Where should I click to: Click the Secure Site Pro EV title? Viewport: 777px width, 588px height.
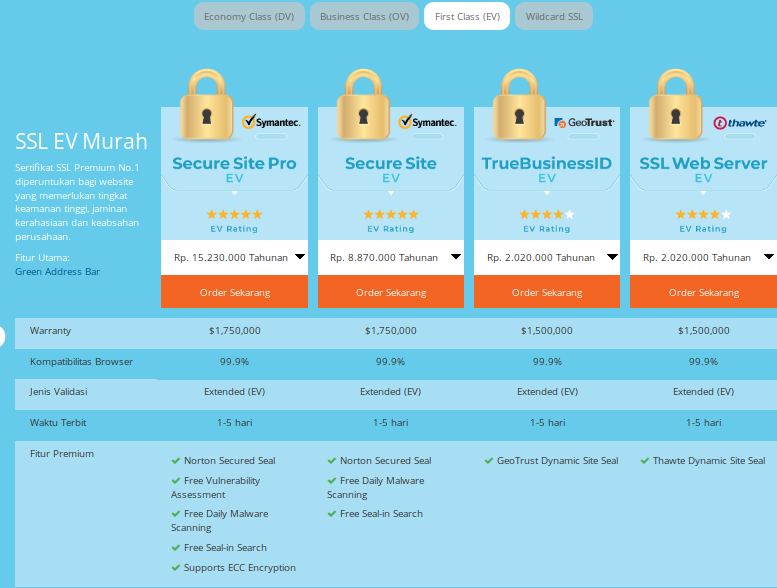point(234,169)
